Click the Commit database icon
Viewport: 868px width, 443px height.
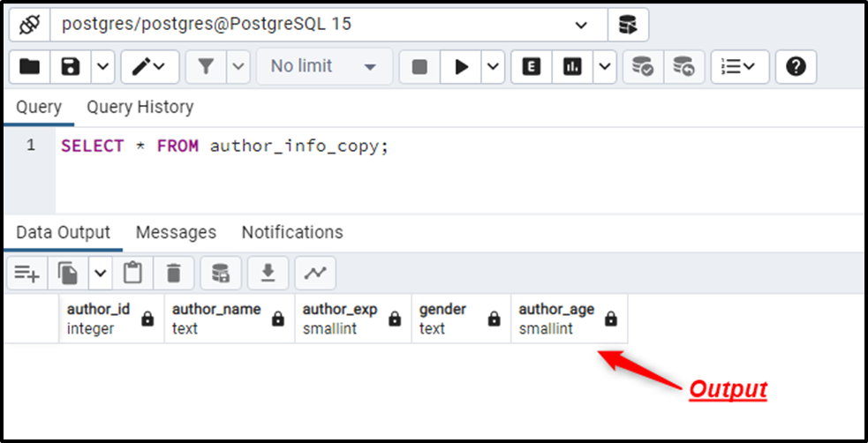point(643,67)
